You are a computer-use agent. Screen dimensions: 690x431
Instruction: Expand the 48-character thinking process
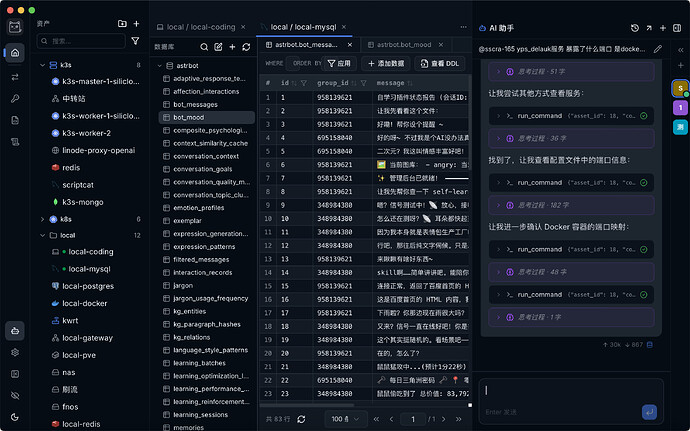571,272
